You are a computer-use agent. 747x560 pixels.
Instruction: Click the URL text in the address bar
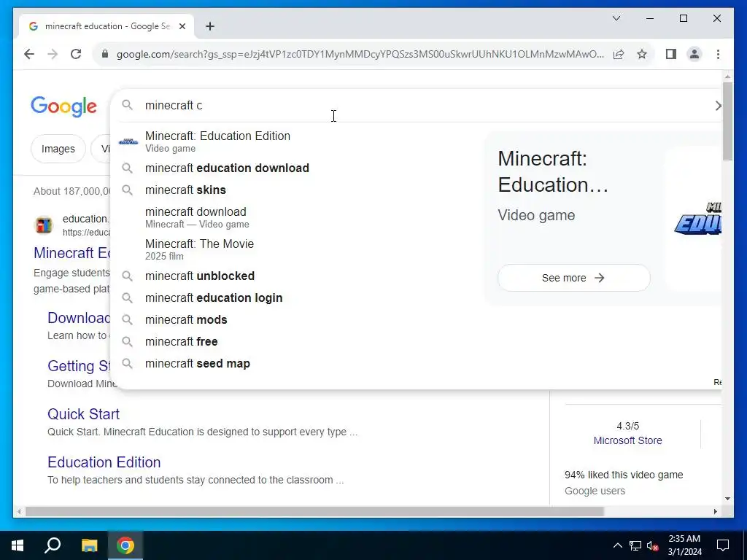[360, 54]
